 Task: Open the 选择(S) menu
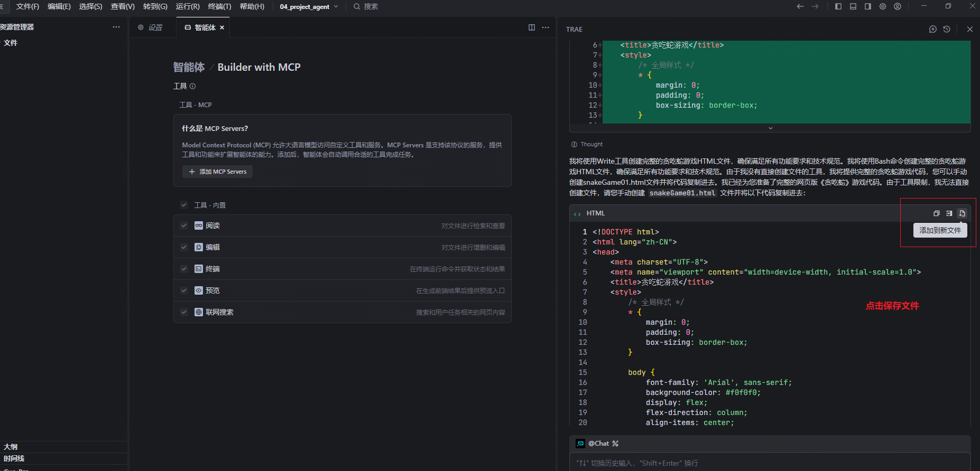click(x=91, y=6)
